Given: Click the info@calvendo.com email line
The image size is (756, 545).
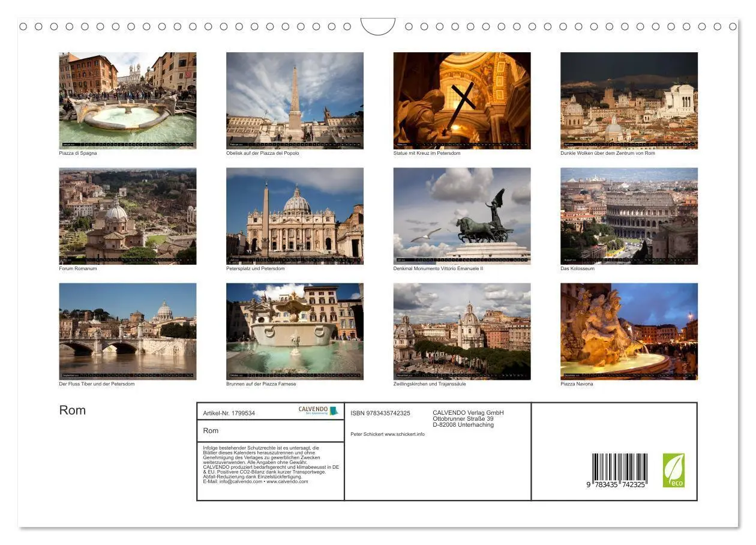Looking at the screenshot, I should (x=256, y=481).
